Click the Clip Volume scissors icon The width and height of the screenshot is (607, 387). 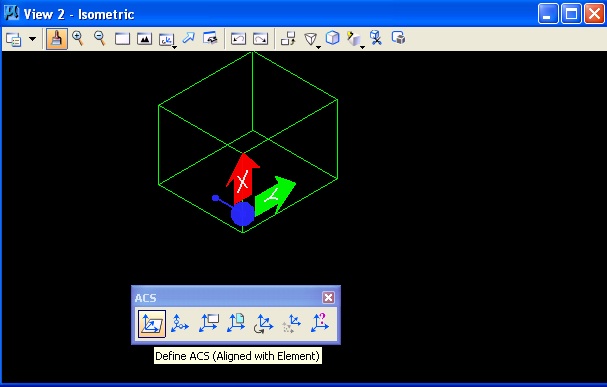coord(376,38)
